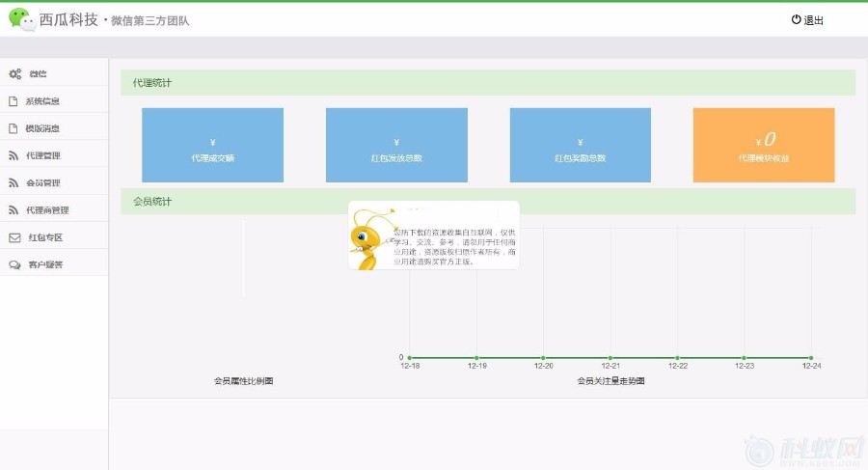Screen dimensions: 868x470
Task: Click the 12-24 data point on chart
Action: [x=811, y=358]
